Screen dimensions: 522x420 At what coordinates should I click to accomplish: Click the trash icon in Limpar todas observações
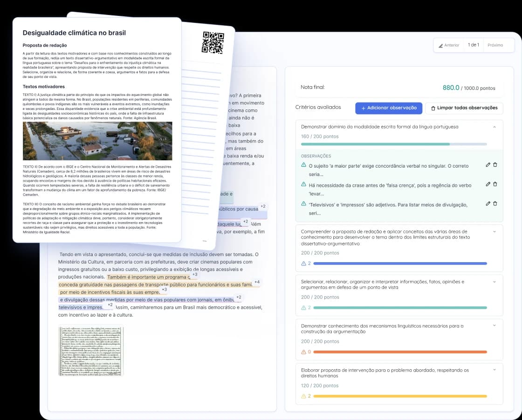[433, 108]
